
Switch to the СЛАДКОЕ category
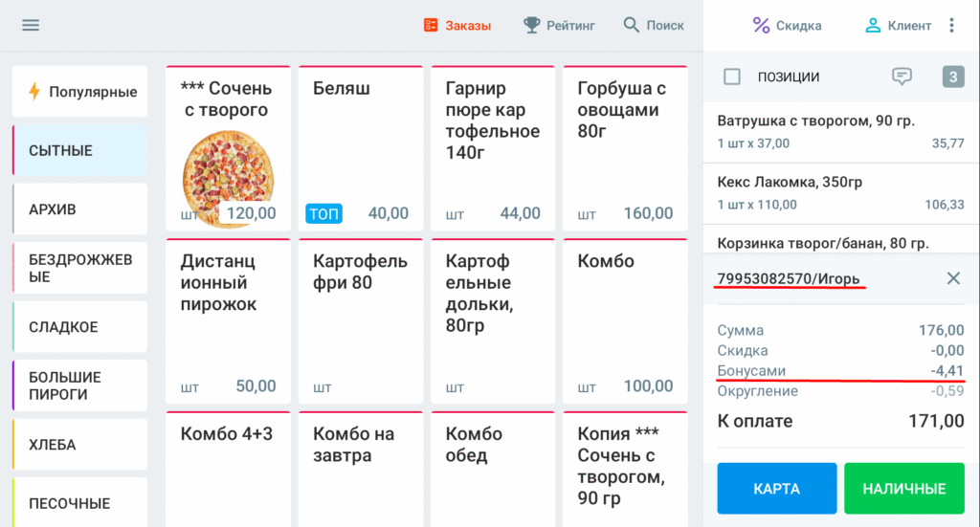[80, 326]
